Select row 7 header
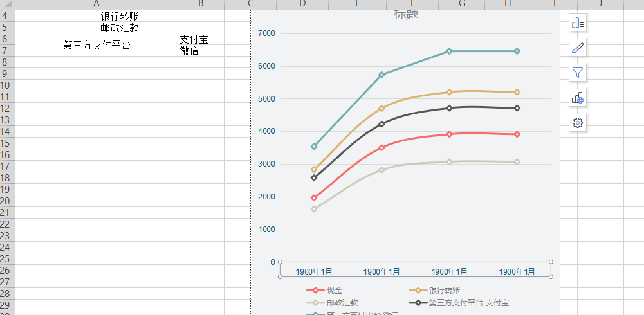The width and height of the screenshot is (644, 315). [x=7, y=50]
